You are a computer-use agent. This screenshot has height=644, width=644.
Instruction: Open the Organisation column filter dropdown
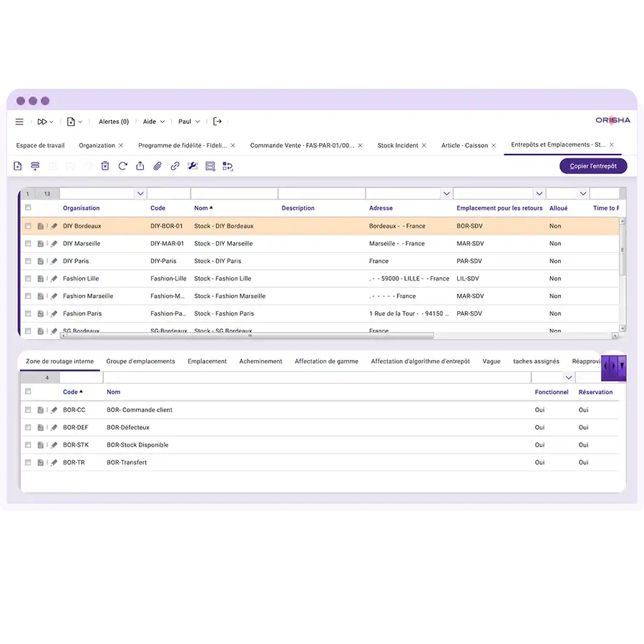[140, 194]
